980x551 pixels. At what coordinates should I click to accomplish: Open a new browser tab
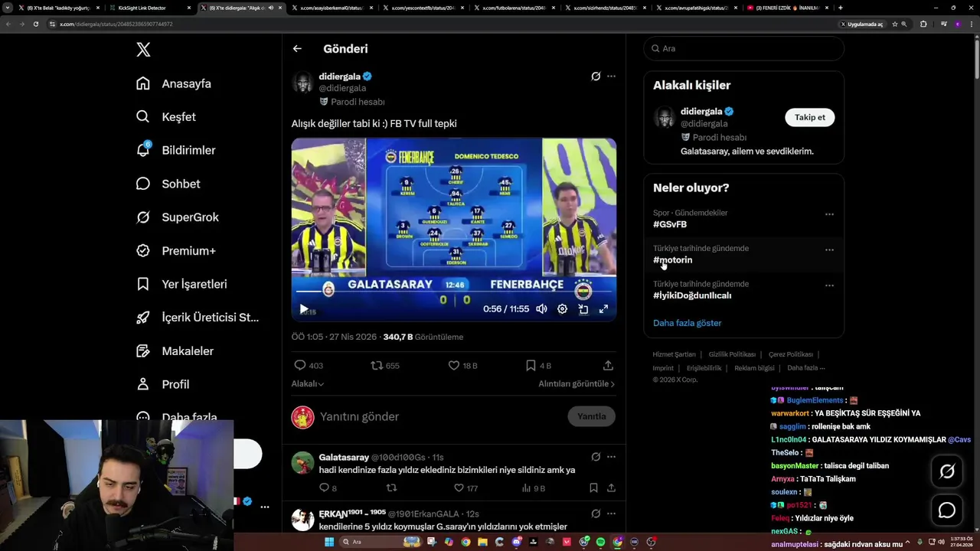tap(841, 8)
